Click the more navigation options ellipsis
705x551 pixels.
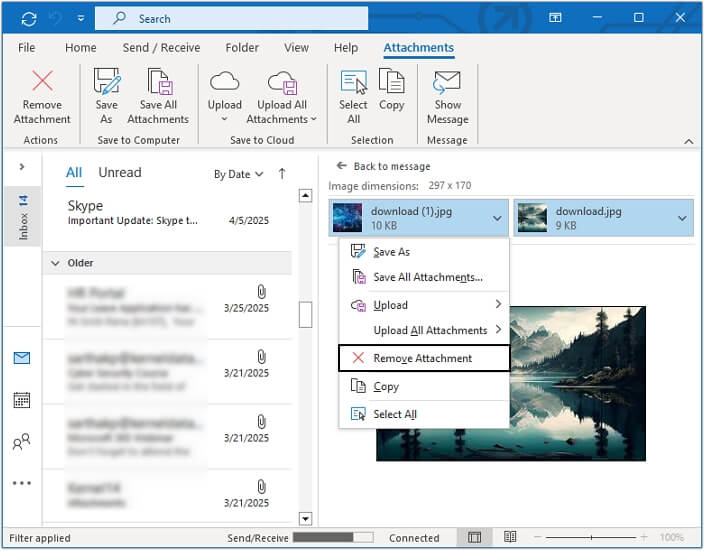[x=22, y=484]
